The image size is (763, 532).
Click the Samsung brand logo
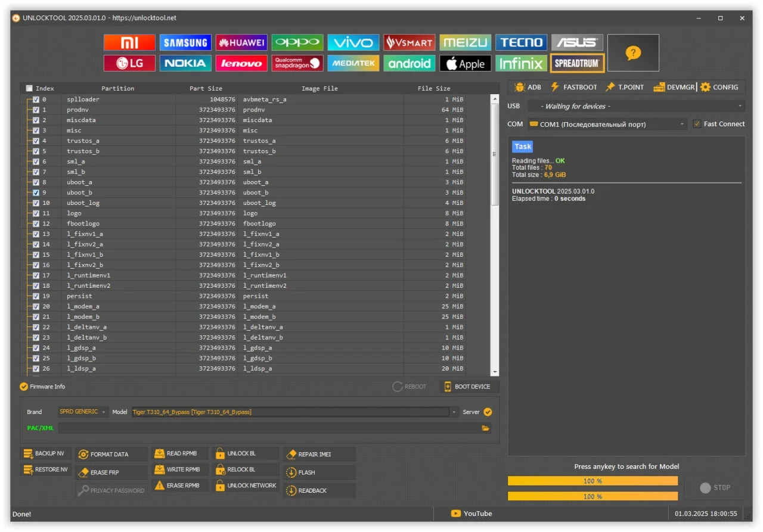(185, 42)
